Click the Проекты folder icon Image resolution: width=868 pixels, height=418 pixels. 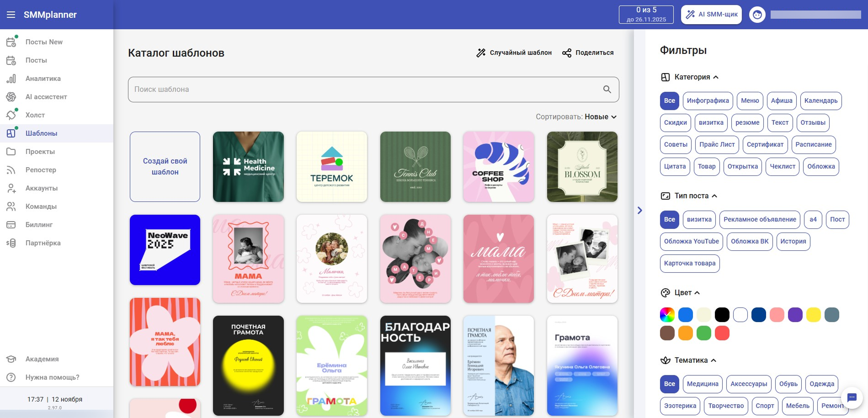point(11,152)
